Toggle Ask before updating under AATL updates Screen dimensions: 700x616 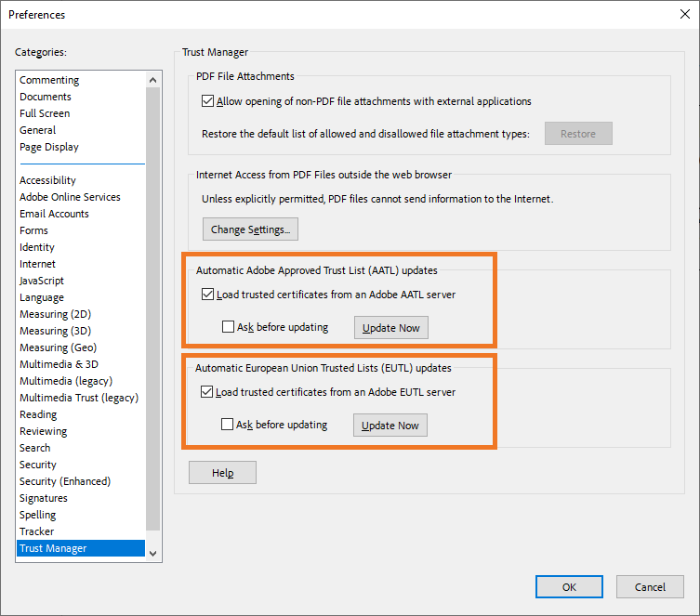coord(228,327)
